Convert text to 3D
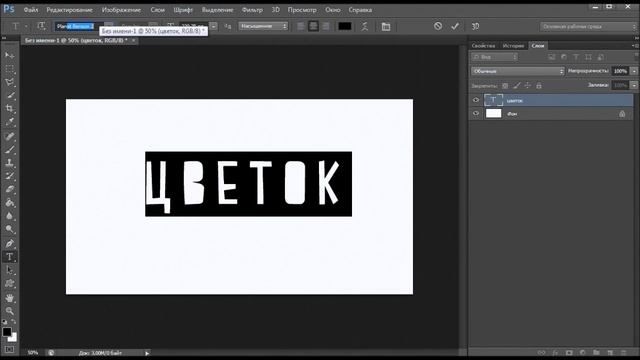 tap(476, 26)
